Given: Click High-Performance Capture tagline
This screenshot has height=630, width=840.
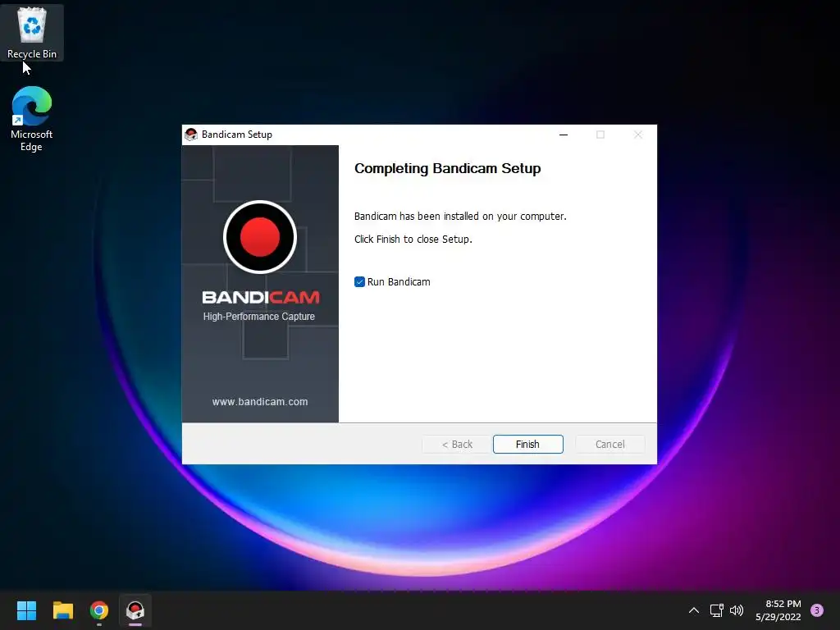Looking at the screenshot, I should (258, 316).
